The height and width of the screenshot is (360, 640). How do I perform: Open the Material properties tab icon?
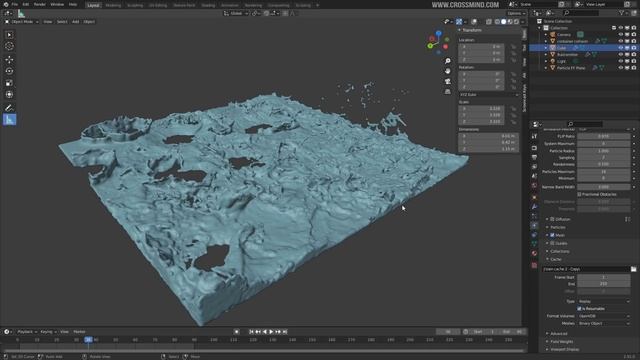coord(534,253)
